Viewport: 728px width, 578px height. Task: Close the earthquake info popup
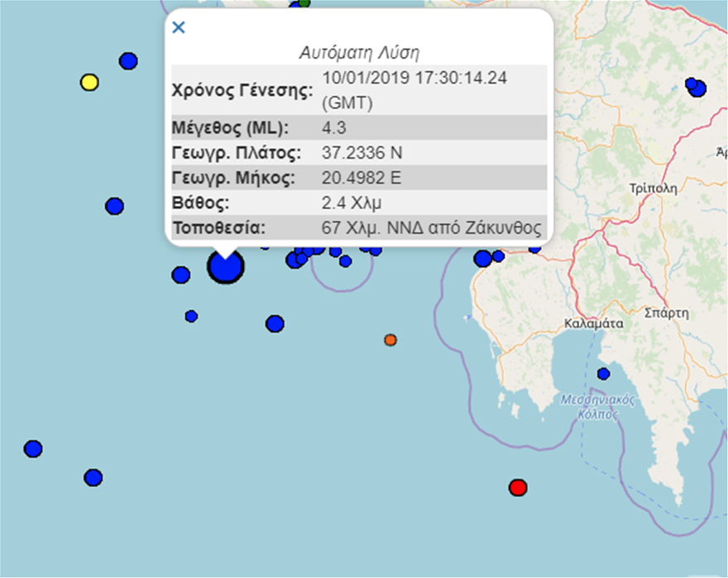[178, 27]
